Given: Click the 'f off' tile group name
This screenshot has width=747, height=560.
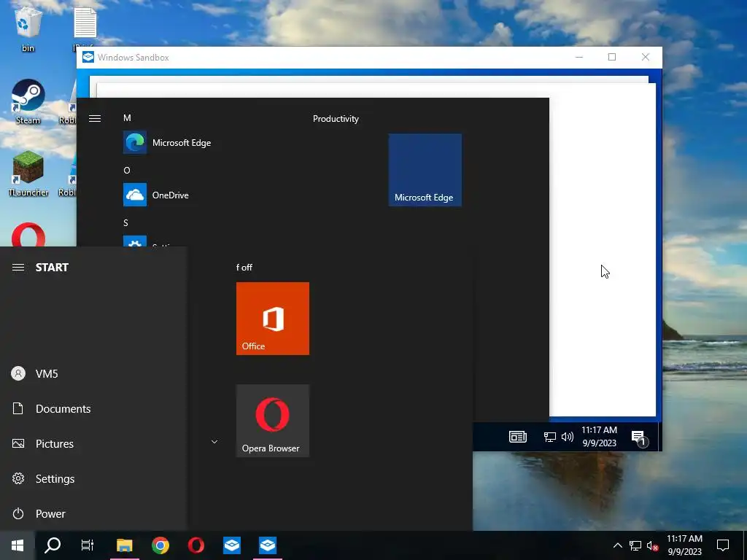Looking at the screenshot, I should point(244,268).
